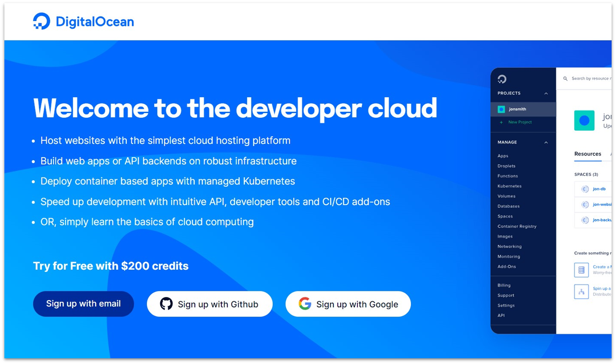Open API in the sidebar

[x=501, y=316]
